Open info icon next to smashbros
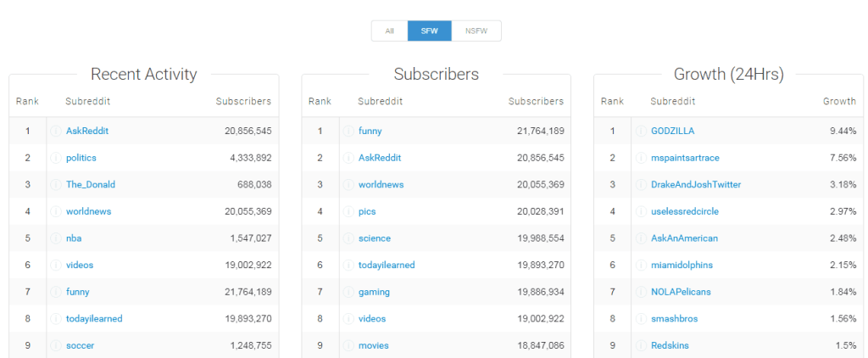Image resolution: width=868 pixels, height=358 pixels. click(641, 319)
